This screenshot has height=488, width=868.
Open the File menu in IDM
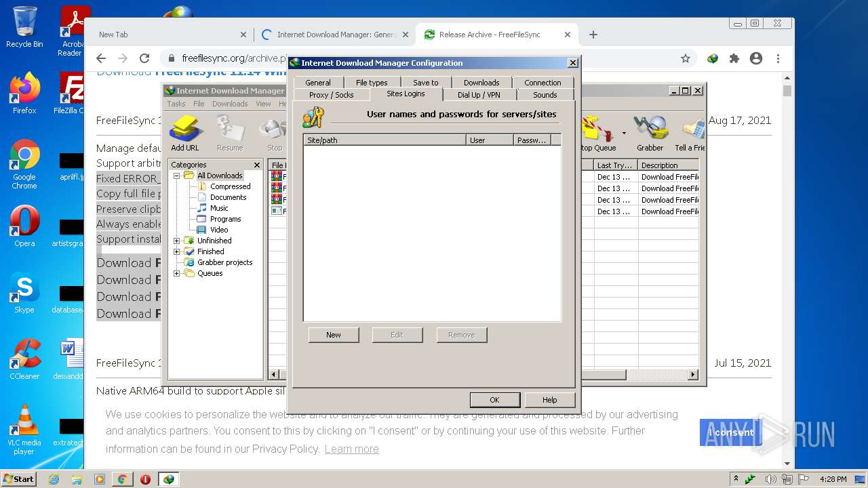point(199,104)
